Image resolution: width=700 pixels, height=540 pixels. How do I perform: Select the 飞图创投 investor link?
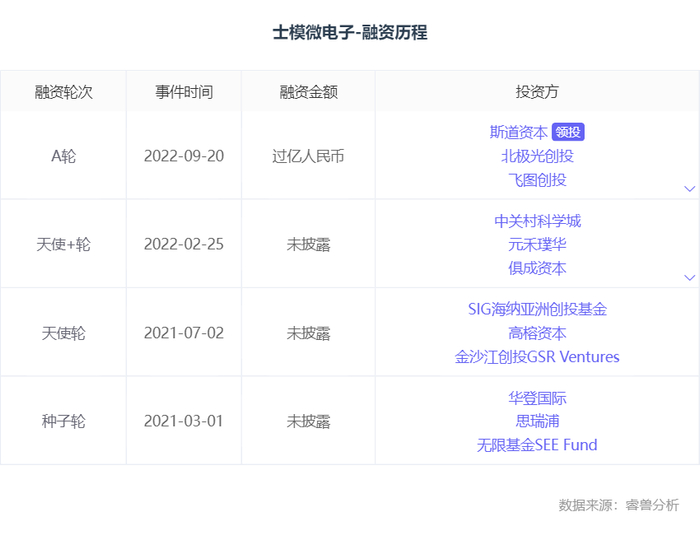pos(537,180)
